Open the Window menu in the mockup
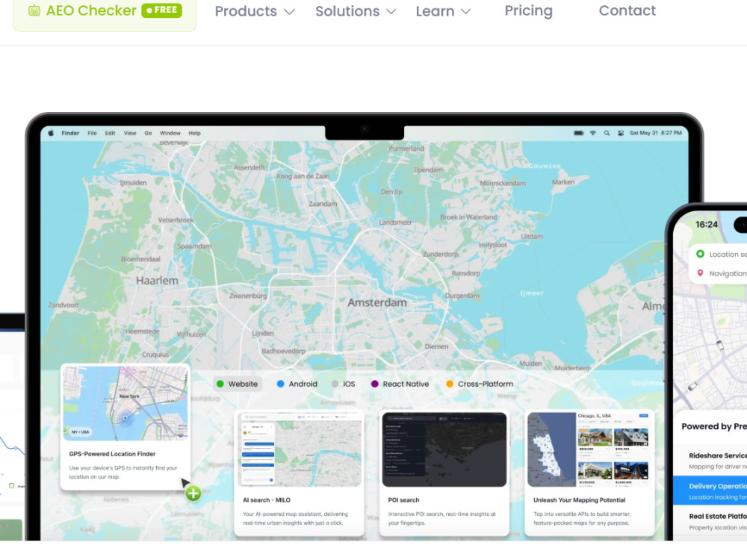747x560 pixels. [170, 134]
